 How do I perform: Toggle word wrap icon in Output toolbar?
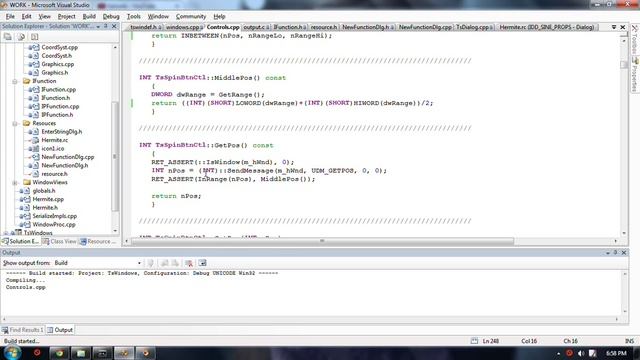click(202, 263)
